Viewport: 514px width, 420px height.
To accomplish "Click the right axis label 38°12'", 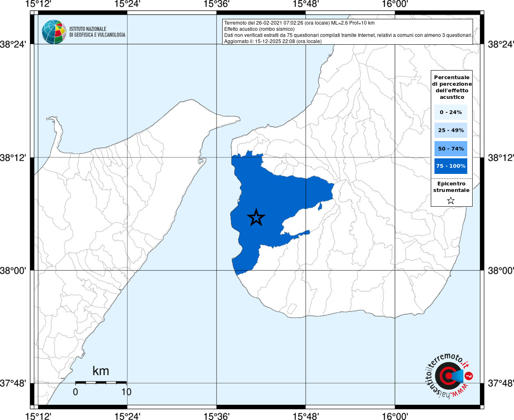I will [500, 157].
